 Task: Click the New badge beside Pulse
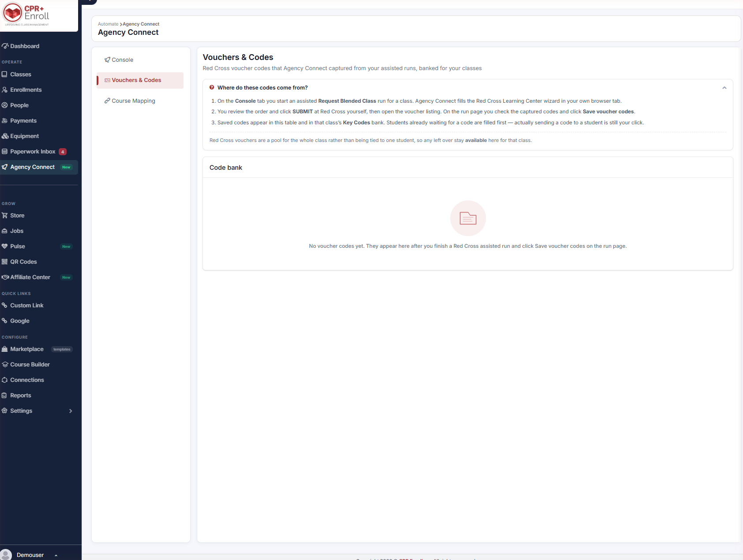tap(66, 246)
